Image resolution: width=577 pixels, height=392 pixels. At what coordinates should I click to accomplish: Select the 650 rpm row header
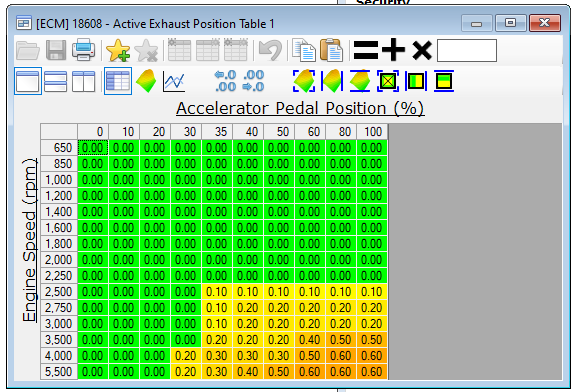(59, 148)
